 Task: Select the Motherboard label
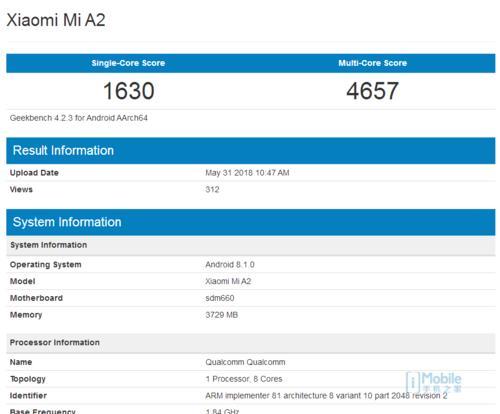pyautogui.click(x=36, y=298)
